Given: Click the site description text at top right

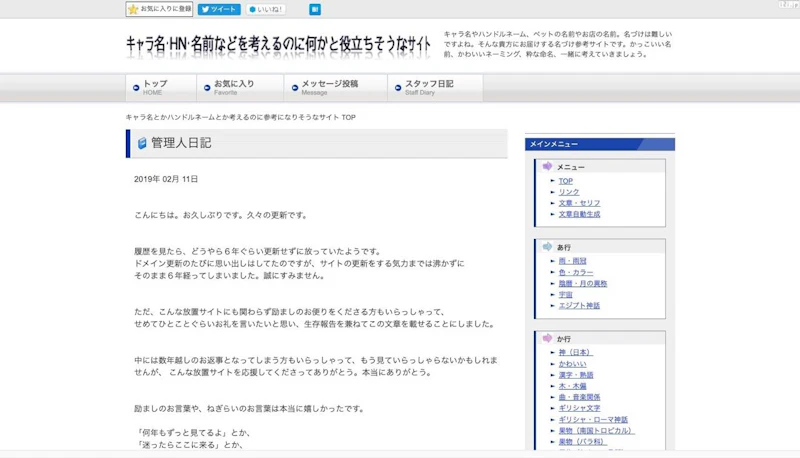Looking at the screenshot, I should tap(558, 44).
